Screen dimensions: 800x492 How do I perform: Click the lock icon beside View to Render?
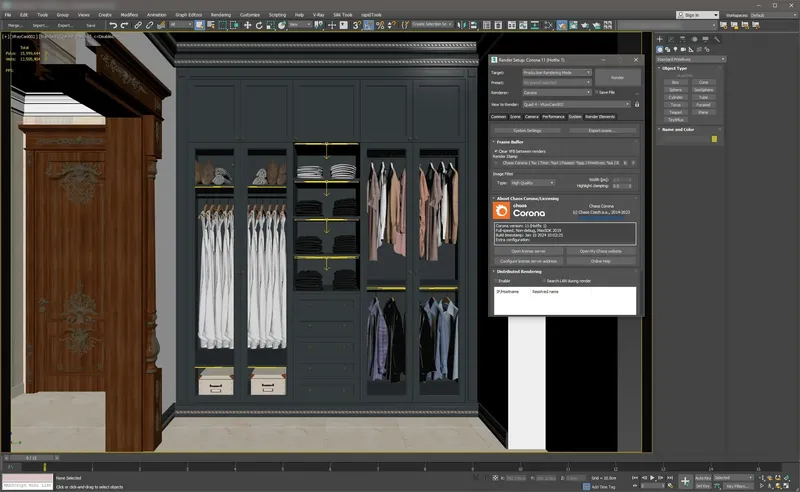point(637,103)
